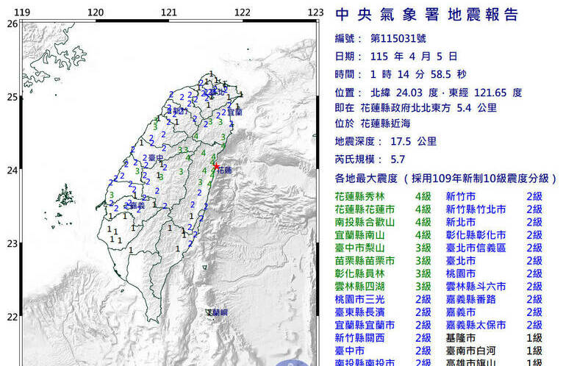The height and width of the screenshot is (366, 588).
Task: Click the map label 宜蘭
Action: (x=235, y=112)
